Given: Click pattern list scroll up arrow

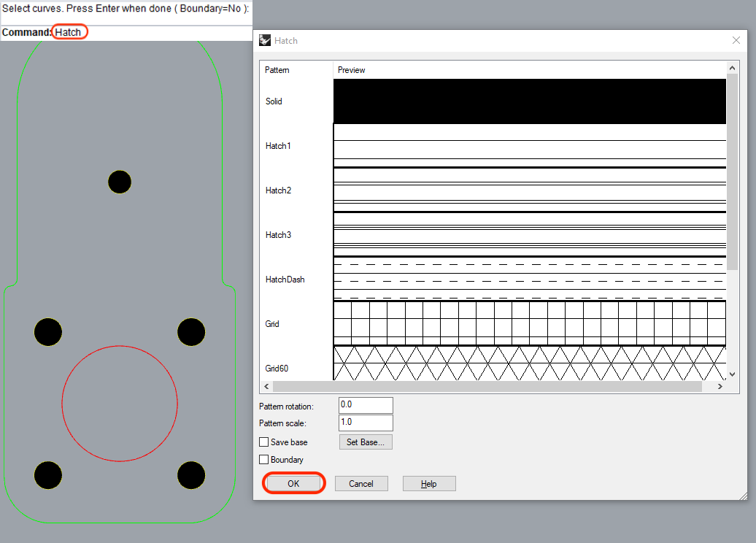Looking at the screenshot, I should (x=733, y=69).
